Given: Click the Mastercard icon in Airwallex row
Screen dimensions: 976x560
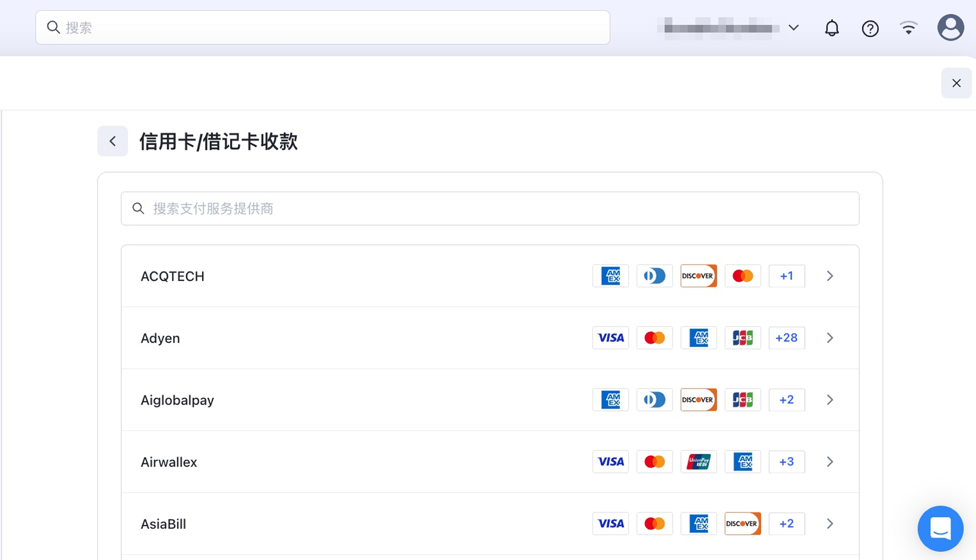Looking at the screenshot, I should coord(654,462).
